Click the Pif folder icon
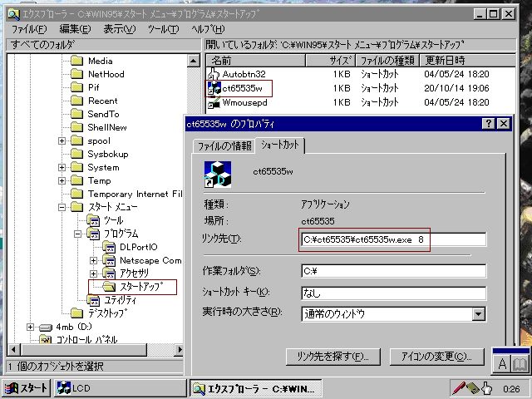This screenshot has width=532, height=399. click(x=76, y=87)
